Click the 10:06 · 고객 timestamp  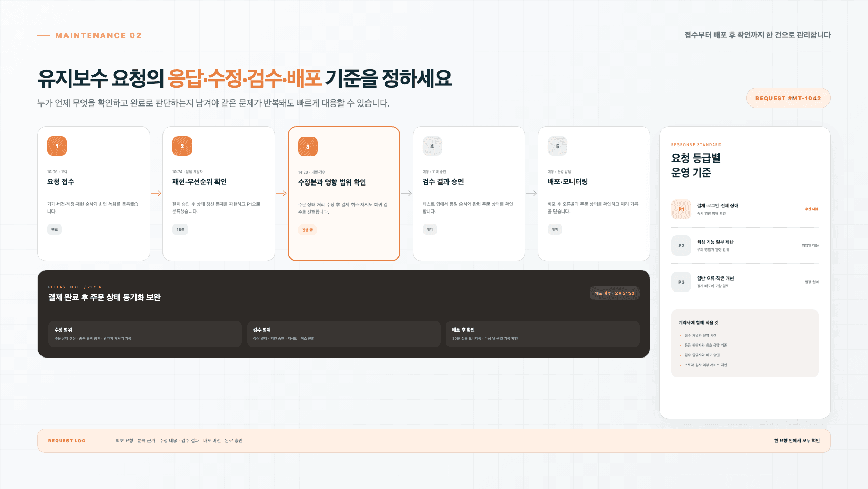pyautogui.click(x=57, y=171)
